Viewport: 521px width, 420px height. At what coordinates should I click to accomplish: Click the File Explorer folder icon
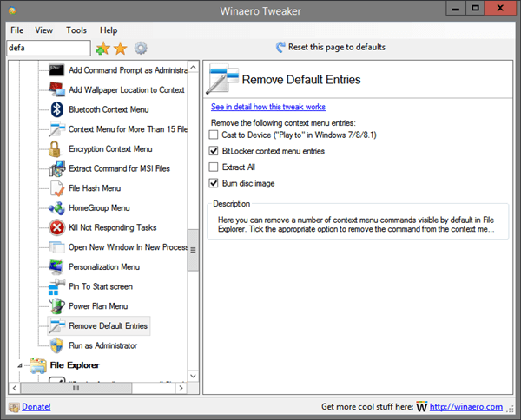point(38,365)
